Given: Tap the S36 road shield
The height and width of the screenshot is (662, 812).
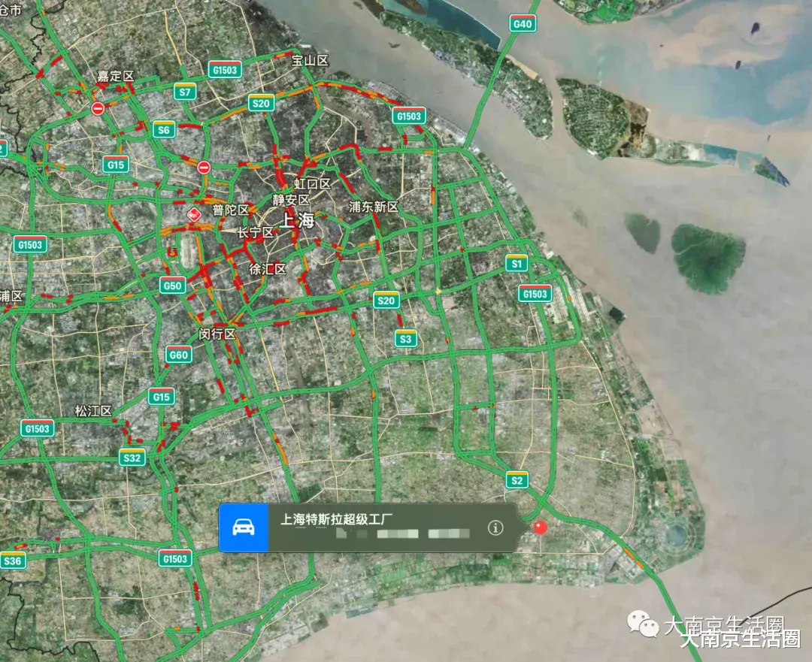Looking at the screenshot, I should 13,561.
